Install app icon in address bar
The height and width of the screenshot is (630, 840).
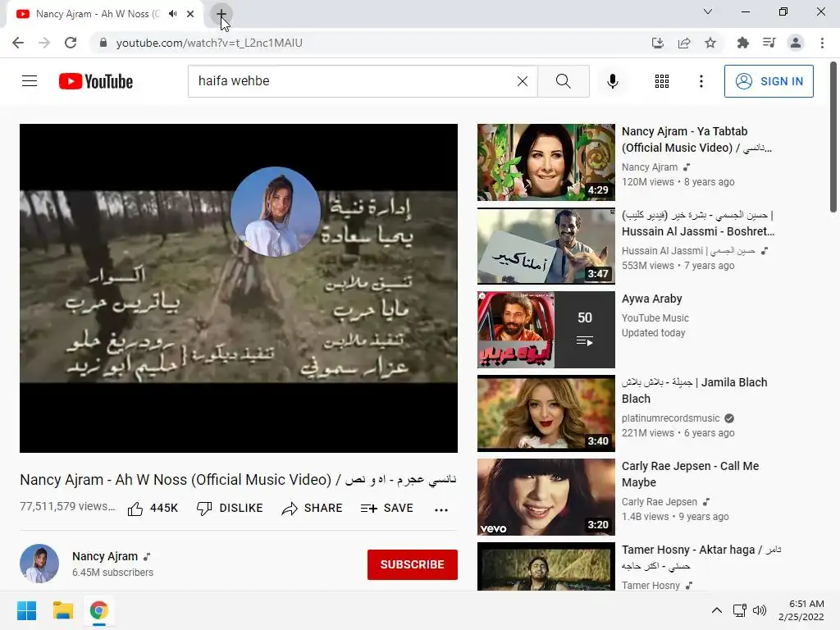[x=657, y=43]
